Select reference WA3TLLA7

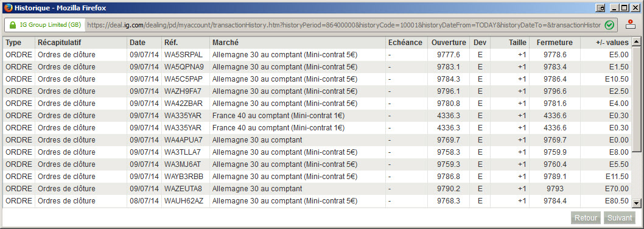(183, 152)
